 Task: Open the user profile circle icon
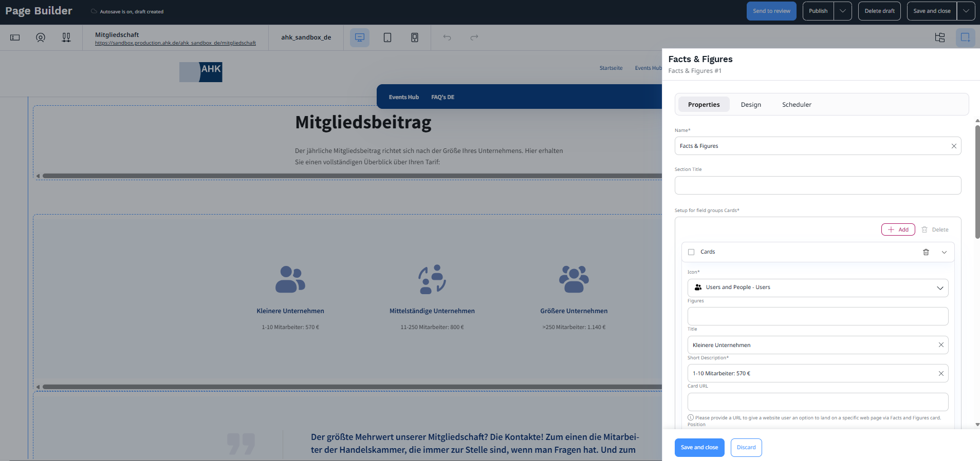[41, 37]
